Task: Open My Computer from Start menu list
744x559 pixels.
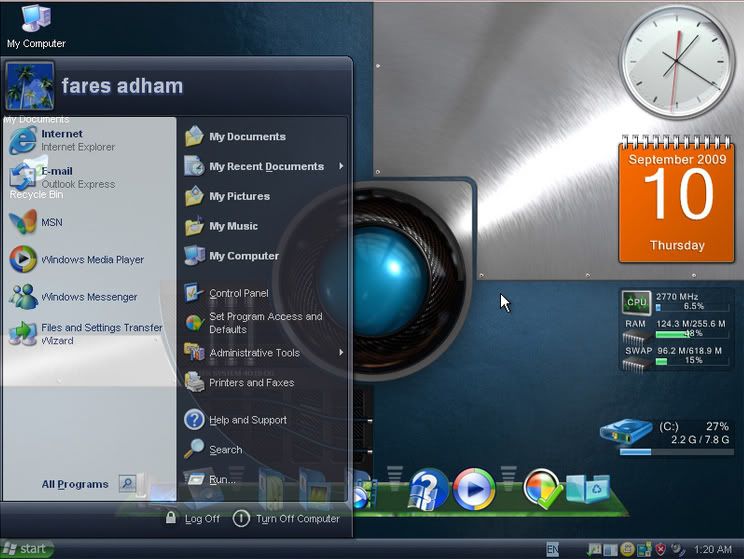Action: click(x=263, y=256)
